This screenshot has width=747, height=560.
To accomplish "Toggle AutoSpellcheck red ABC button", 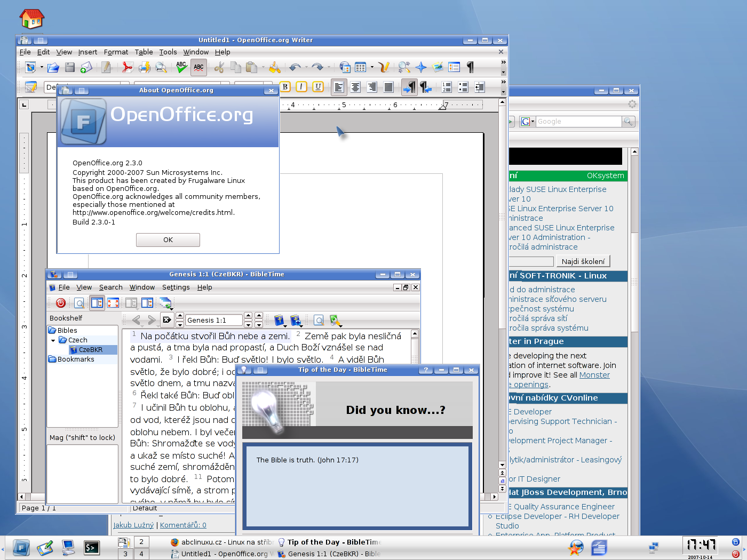I will [198, 67].
